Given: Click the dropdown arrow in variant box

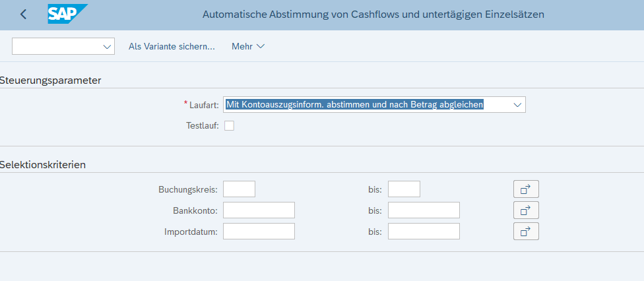Looking at the screenshot, I should pyautogui.click(x=107, y=47).
